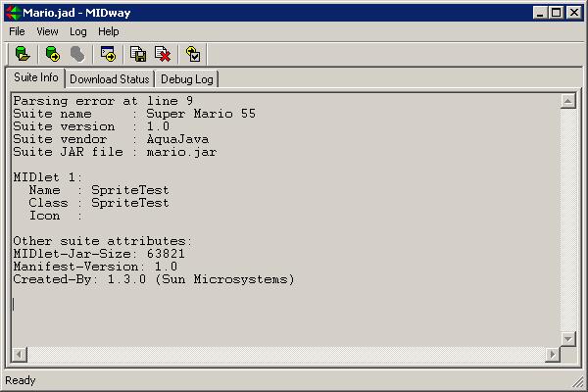Click the 'Other suite attributes:' line
Image resolution: width=588 pixels, height=392 pixels.
103,241
